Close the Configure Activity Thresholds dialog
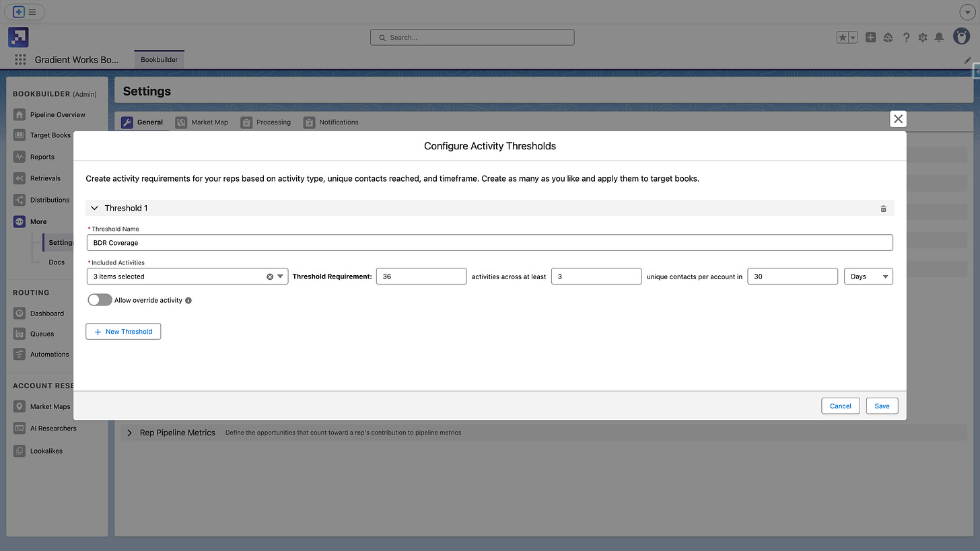 coord(898,119)
